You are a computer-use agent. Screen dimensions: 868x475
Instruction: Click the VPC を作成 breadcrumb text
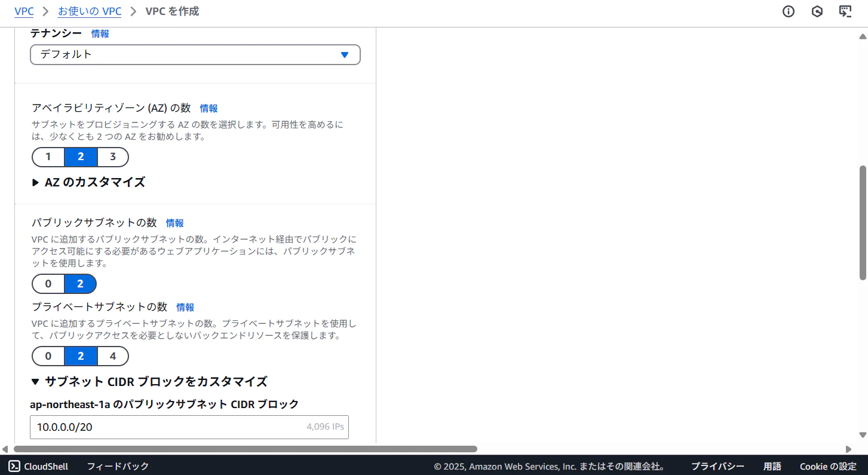coord(173,11)
